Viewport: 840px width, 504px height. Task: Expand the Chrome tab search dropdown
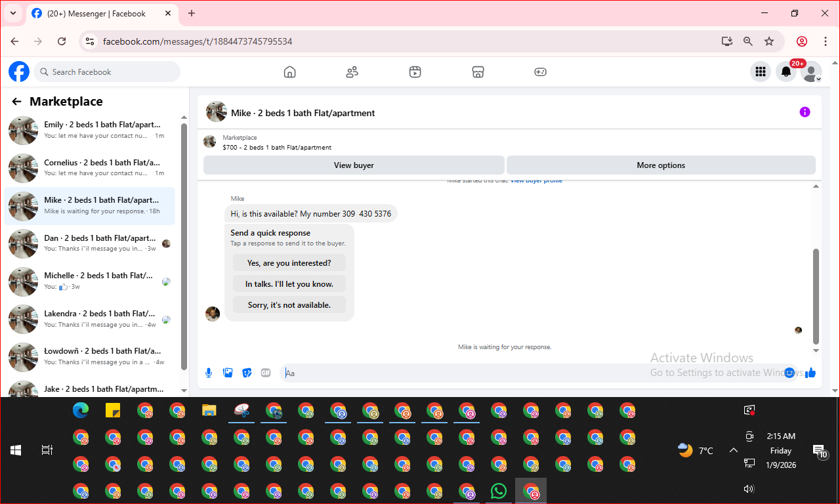[x=12, y=13]
